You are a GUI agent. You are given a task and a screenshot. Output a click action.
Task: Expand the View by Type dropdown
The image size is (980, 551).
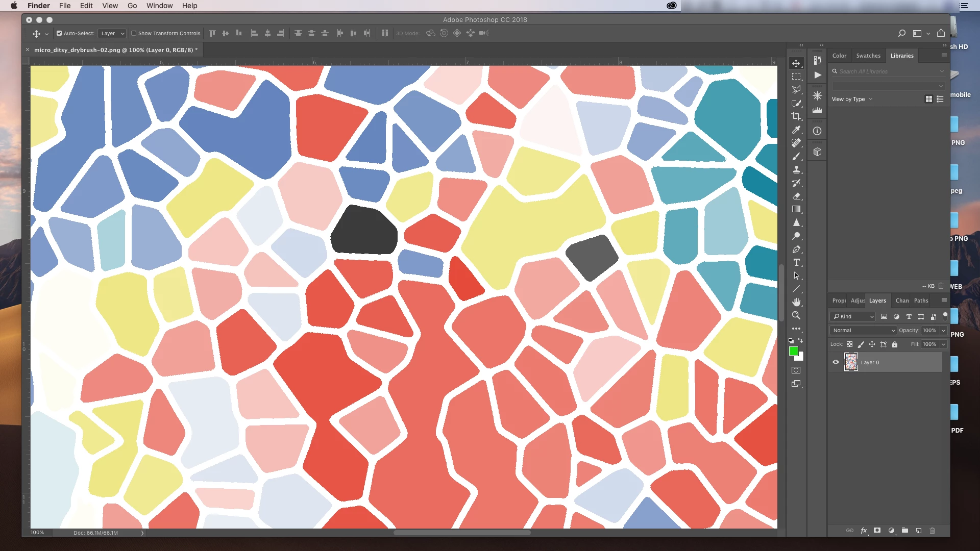coord(852,99)
